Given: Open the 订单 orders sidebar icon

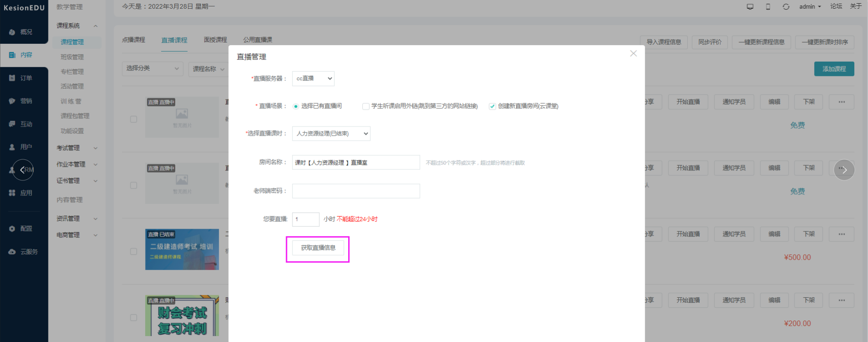Looking at the screenshot, I should coord(12,78).
